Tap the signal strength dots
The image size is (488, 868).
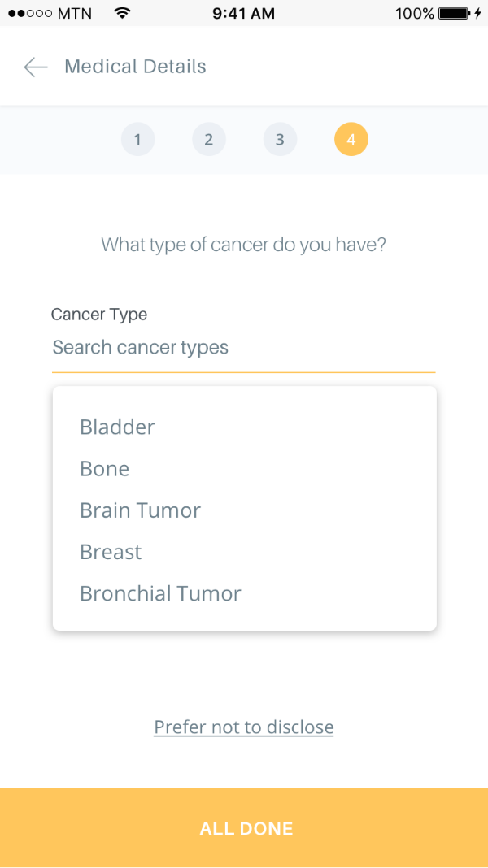pyautogui.click(x=30, y=14)
